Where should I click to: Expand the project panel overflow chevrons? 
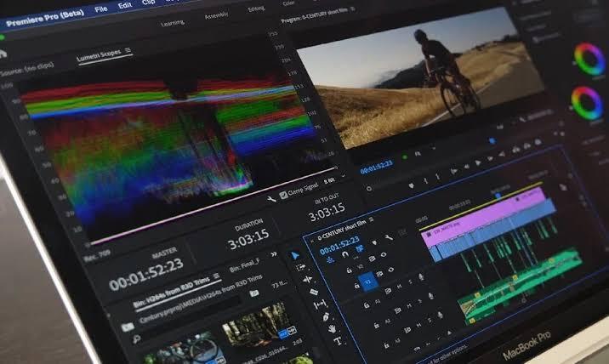pyautogui.click(x=274, y=254)
